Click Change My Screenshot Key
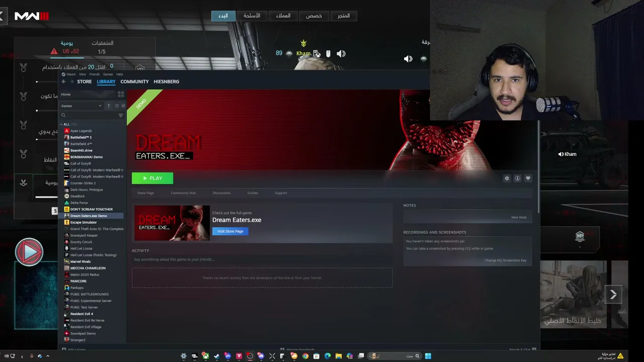This screenshot has width=644, height=362. (x=506, y=260)
